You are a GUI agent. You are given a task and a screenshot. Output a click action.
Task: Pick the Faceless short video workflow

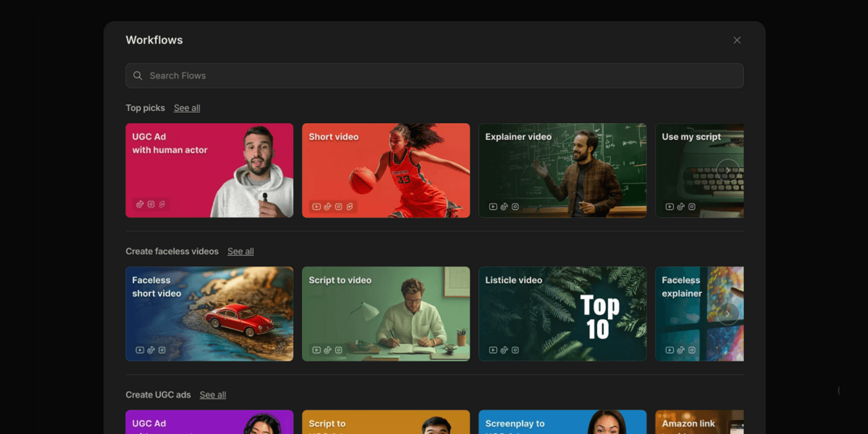click(x=209, y=314)
